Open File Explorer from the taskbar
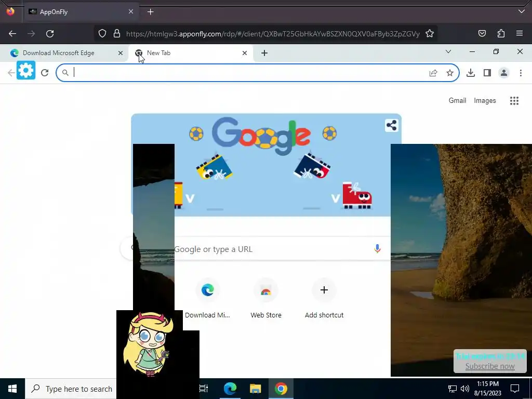This screenshot has height=399, width=532. pos(256,389)
